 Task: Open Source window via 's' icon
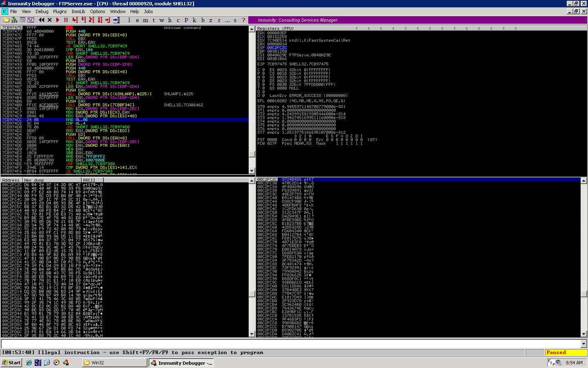[x=235, y=20]
